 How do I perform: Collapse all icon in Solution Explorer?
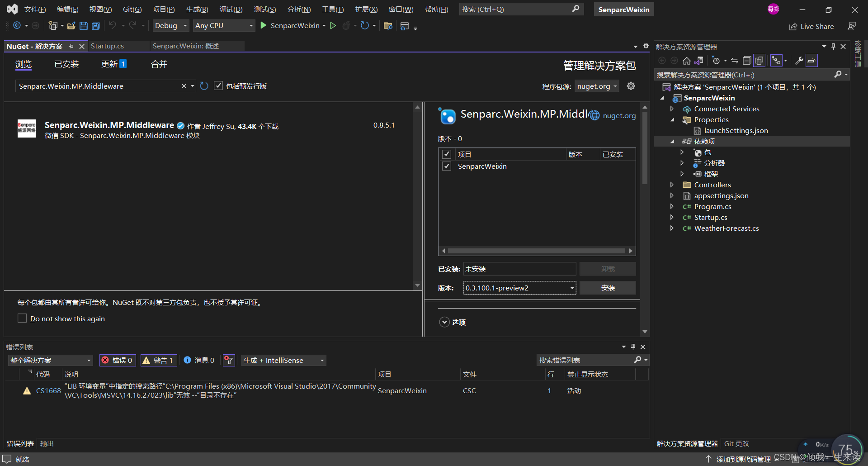pos(747,61)
